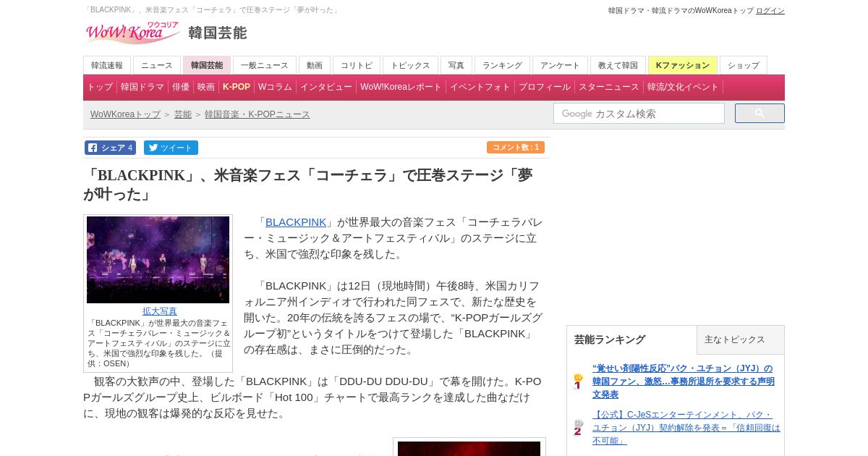Open スターニュース submenu item
Screen dimensions: 868x456
pyautogui.click(x=609, y=87)
